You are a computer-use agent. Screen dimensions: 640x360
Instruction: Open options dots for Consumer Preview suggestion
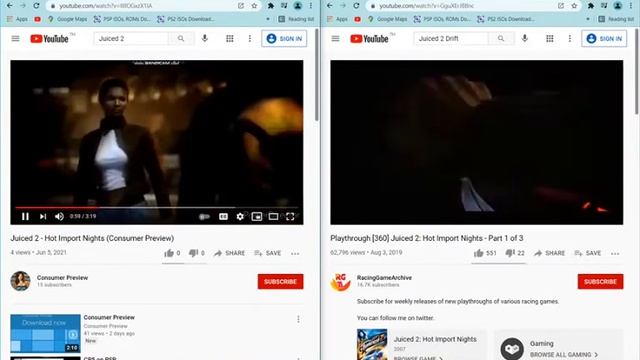click(x=298, y=319)
